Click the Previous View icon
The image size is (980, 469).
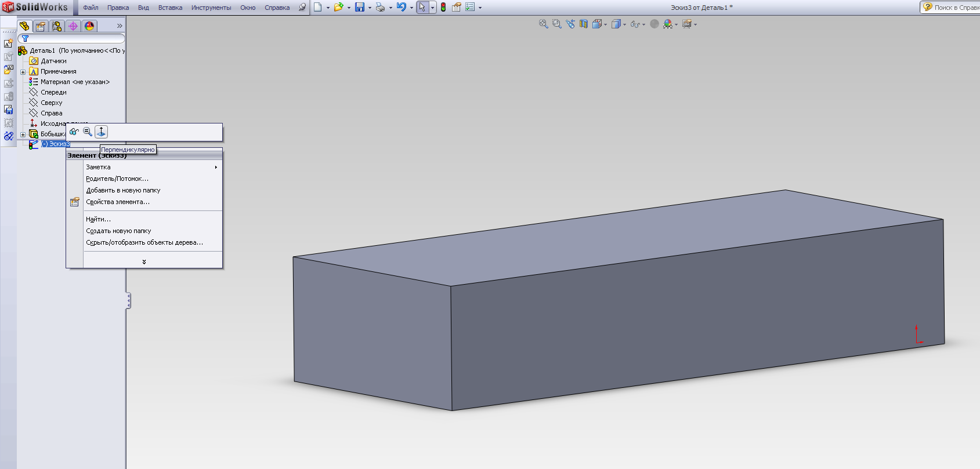[570, 24]
